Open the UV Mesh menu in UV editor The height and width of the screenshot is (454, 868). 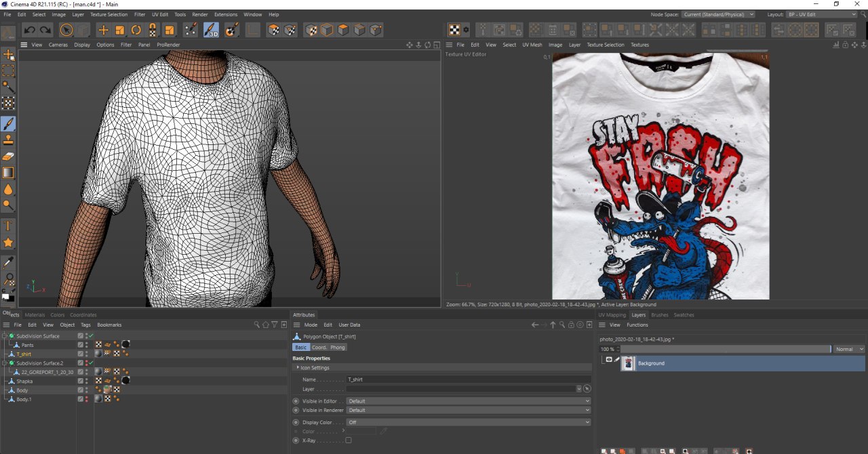click(532, 45)
